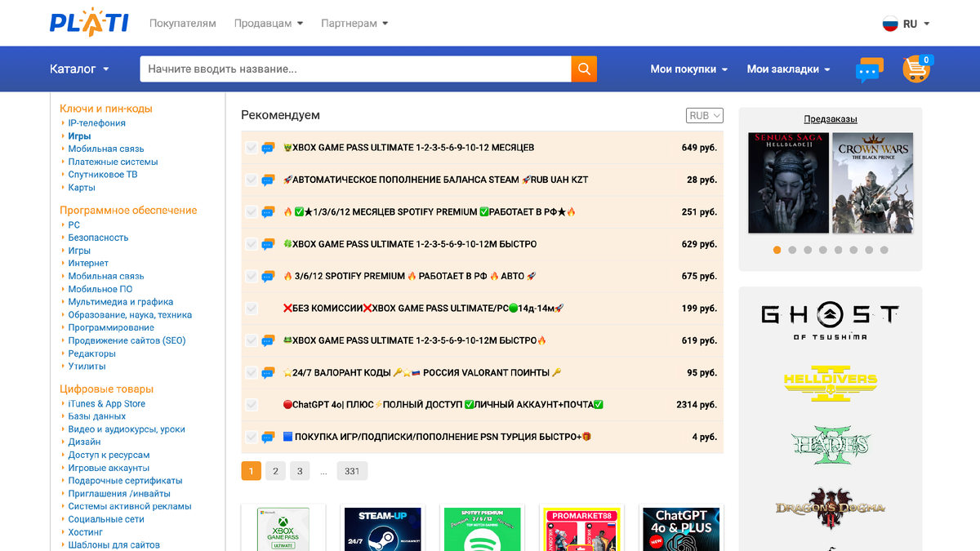Open the Покупателям menu item
The image size is (980, 551).
click(183, 24)
